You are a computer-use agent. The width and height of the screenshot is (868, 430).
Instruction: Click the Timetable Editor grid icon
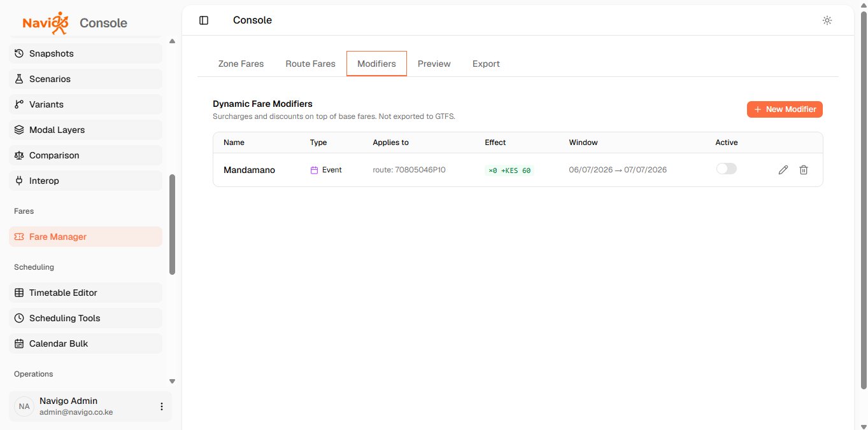coord(19,293)
